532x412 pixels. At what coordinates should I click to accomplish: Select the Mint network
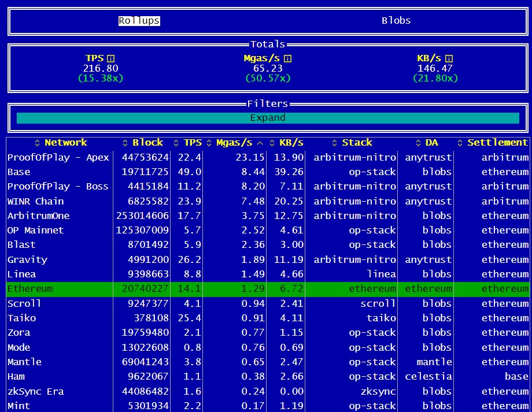[19, 406]
